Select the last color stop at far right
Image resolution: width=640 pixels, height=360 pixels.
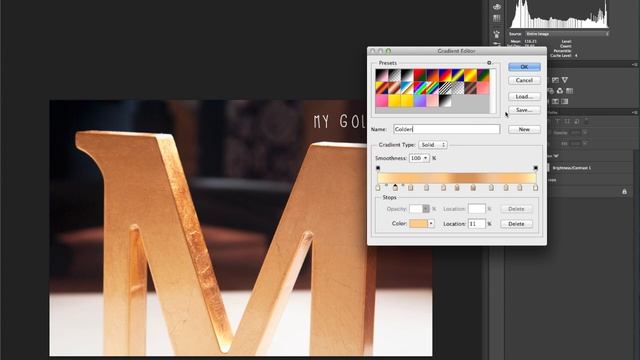click(536, 188)
